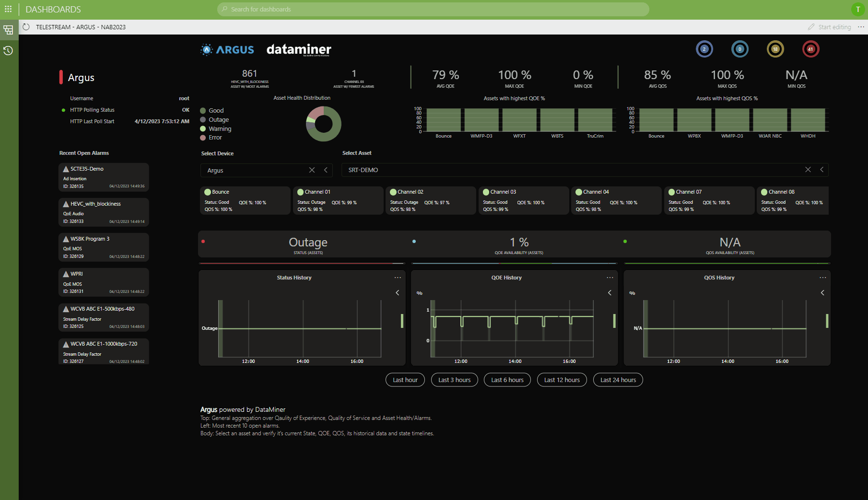The width and height of the screenshot is (868, 500).
Task: Click the TruCrim bar in QOE chart
Action: pos(595,120)
